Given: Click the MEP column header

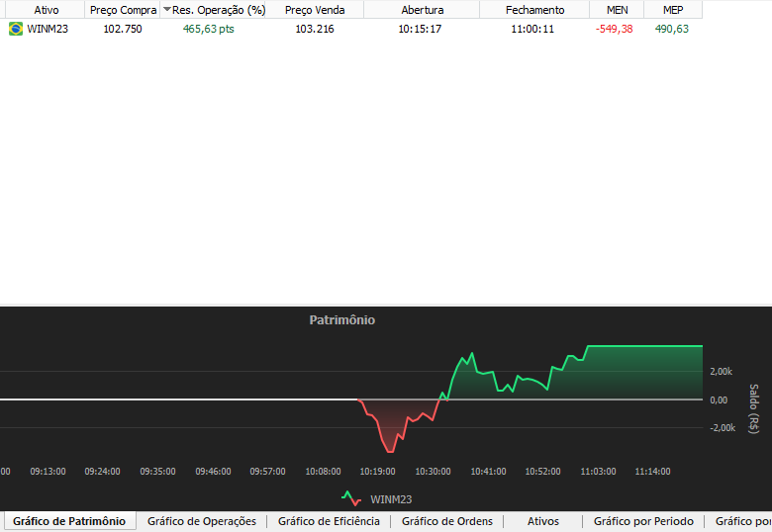Looking at the screenshot, I should (673, 10).
